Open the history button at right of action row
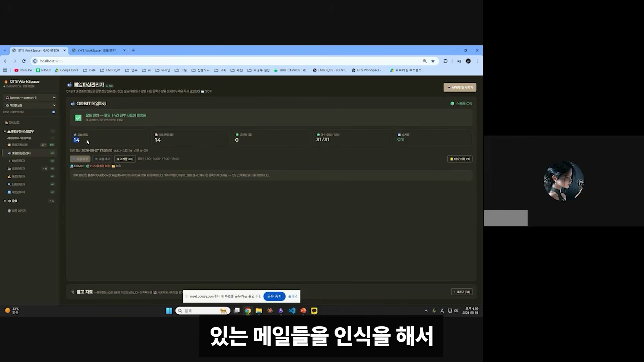644x362 pixels. click(x=460, y=159)
